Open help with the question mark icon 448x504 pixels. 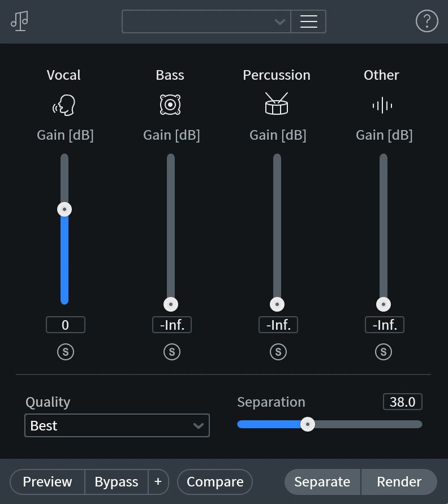tap(427, 21)
